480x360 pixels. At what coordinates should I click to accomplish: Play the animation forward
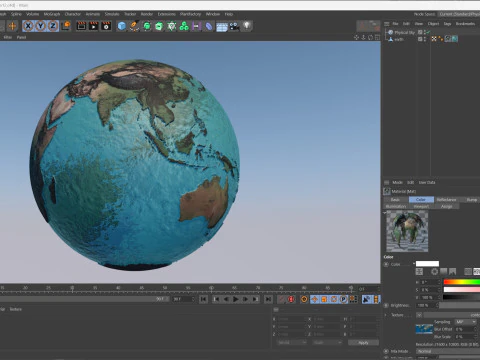(x=235, y=299)
